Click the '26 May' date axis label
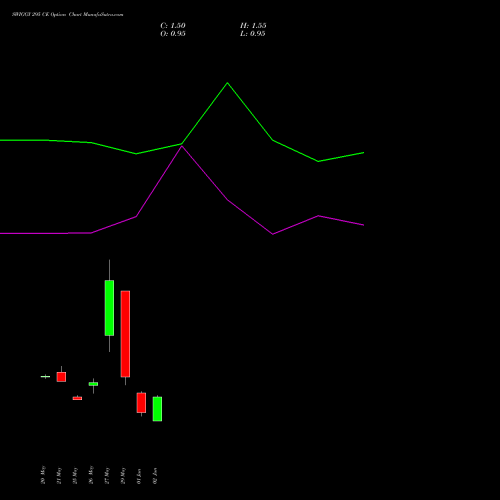The width and height of the screenshot is (500, 500). [91, 475]
